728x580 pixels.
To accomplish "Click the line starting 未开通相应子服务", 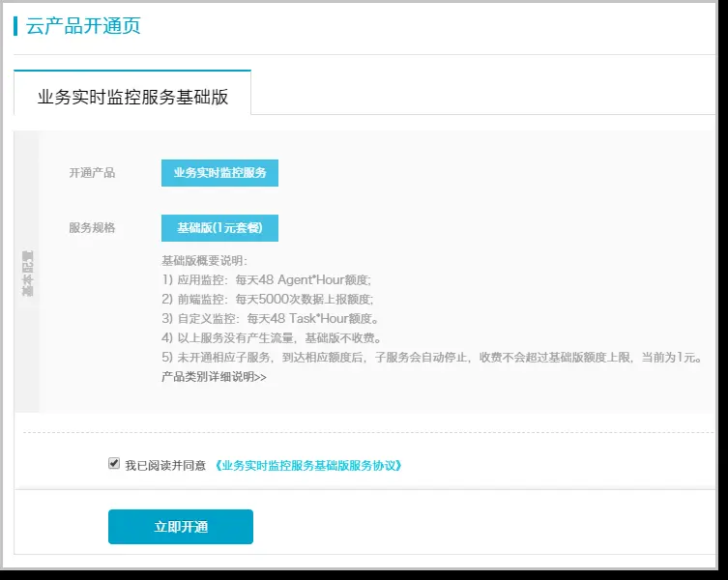I will [x=433, y=358].
